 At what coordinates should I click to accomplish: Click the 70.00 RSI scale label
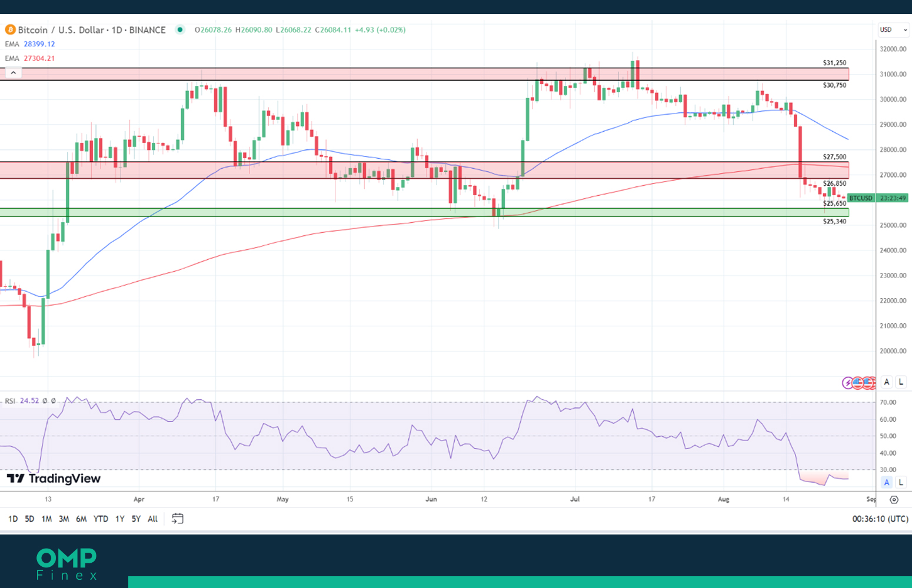point(888,403)
